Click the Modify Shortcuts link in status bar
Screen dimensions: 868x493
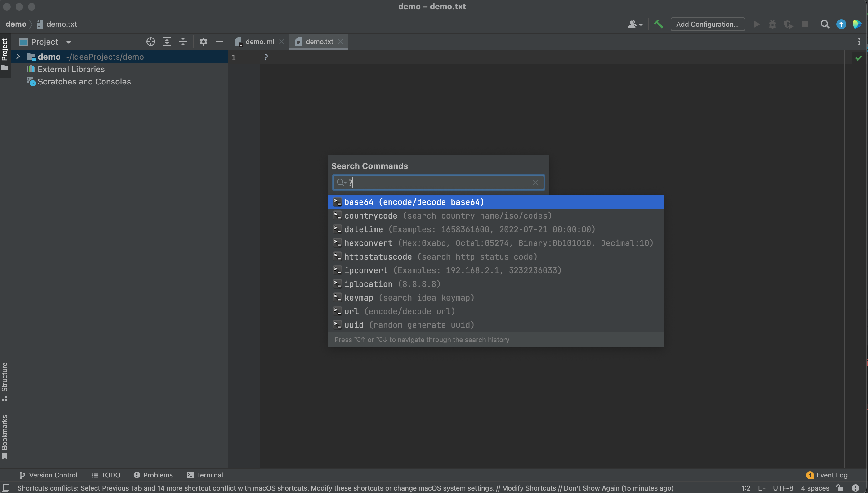[x=529, y=488]
